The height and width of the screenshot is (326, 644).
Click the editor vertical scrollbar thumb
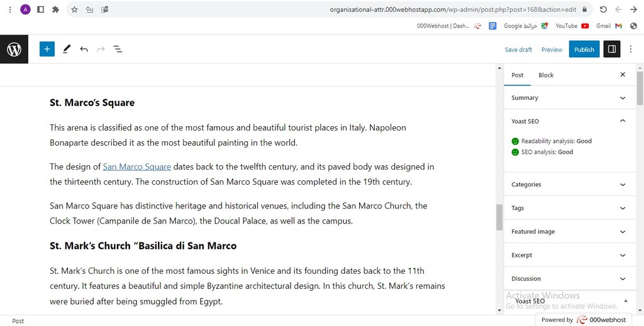499,218
